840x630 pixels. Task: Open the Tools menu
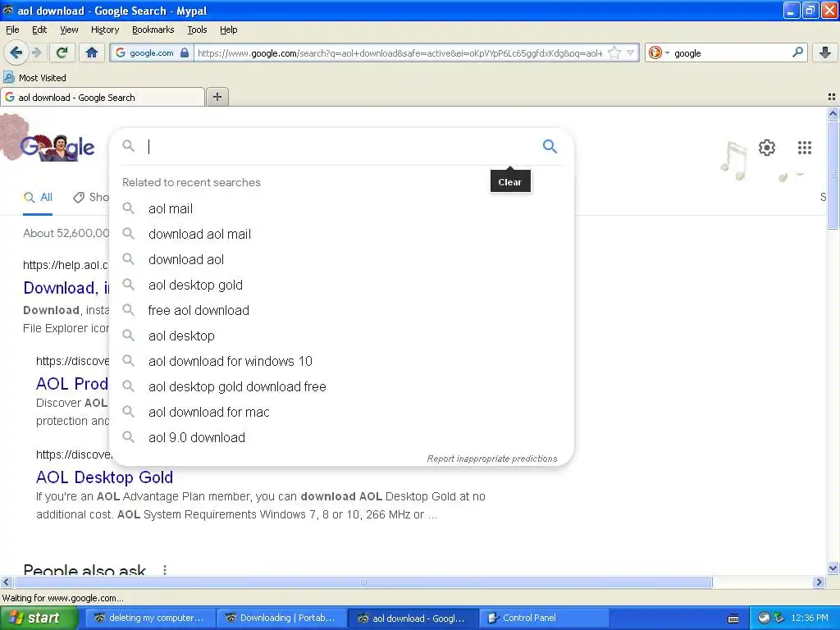click(x=197, y=30)
